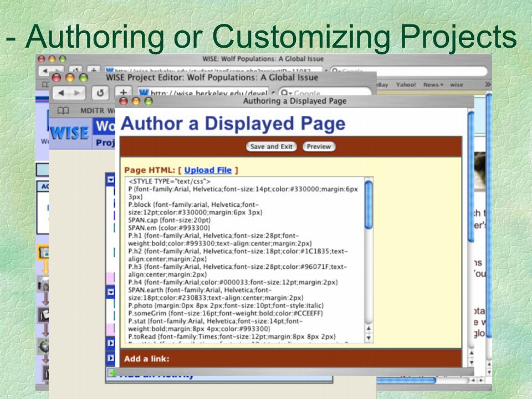532x399 pixels.
Task: Expand the upper collapsed activity right-arrow
Action: [111, 343]
